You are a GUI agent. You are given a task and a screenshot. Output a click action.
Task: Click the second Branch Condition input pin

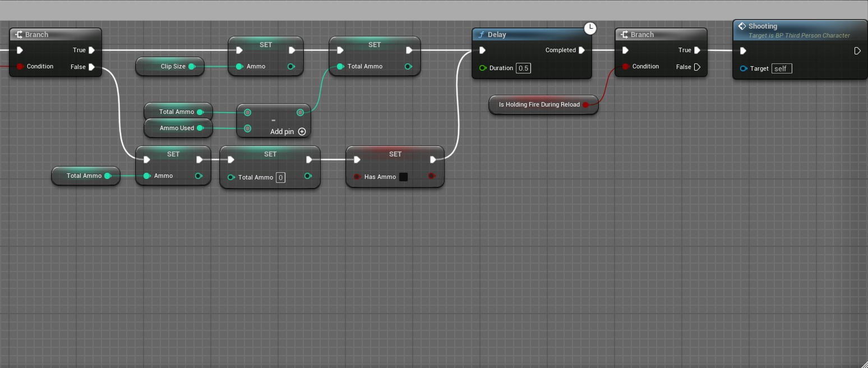pyautogui.click(x=625, y=66)
